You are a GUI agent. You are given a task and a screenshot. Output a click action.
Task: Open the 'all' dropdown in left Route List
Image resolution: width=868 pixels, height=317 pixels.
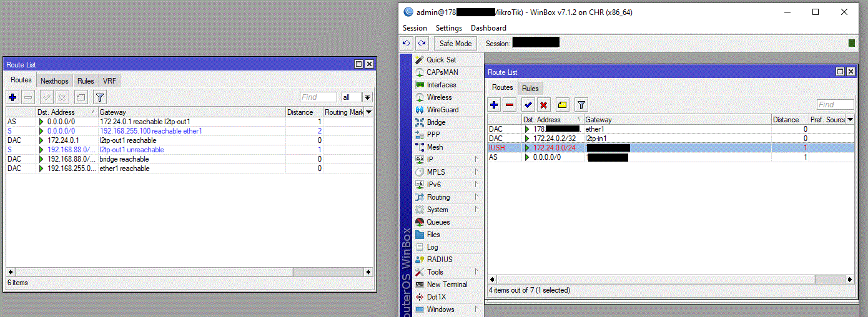tap(367, 97)
